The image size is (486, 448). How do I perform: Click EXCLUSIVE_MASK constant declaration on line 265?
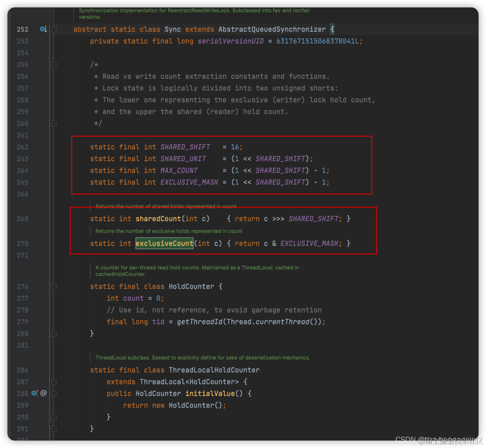click(189, 182)
